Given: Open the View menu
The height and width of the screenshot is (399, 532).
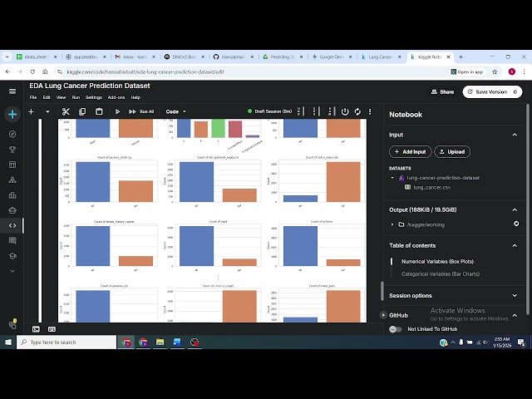Looking at the screenshot, I should 61,97.
